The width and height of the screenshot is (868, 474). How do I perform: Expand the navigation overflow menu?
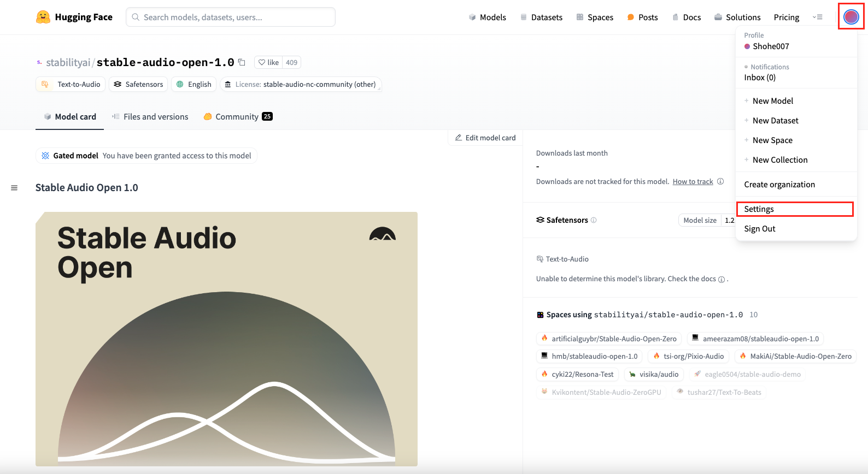pos(818,17)
